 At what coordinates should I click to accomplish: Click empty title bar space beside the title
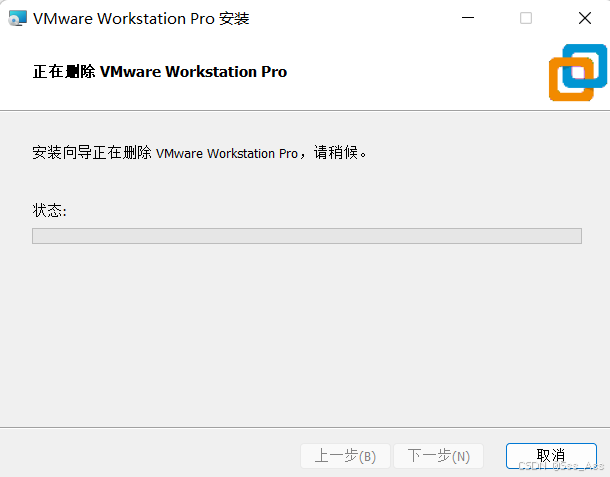[350, 18]
